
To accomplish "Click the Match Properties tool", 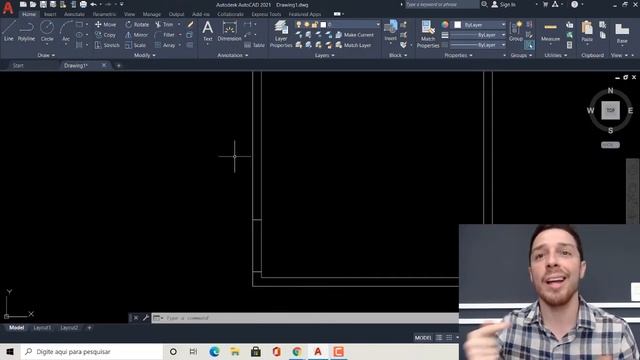I will click(428, 34).
